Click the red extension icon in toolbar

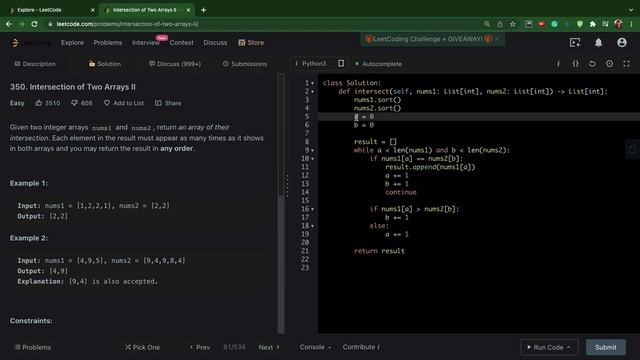click(x=541, y=24)
